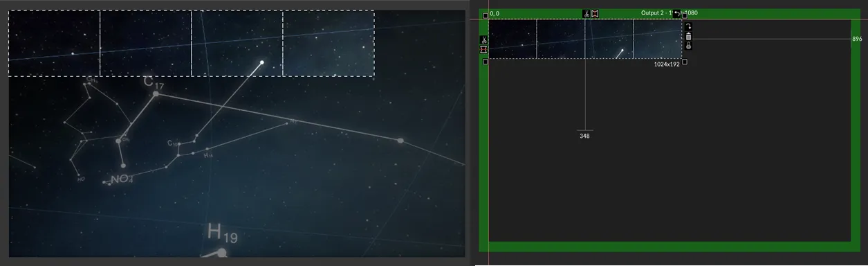Click the top-left corner handle of slice
Viewport: 868px width, 266px height.
(486, 15)
